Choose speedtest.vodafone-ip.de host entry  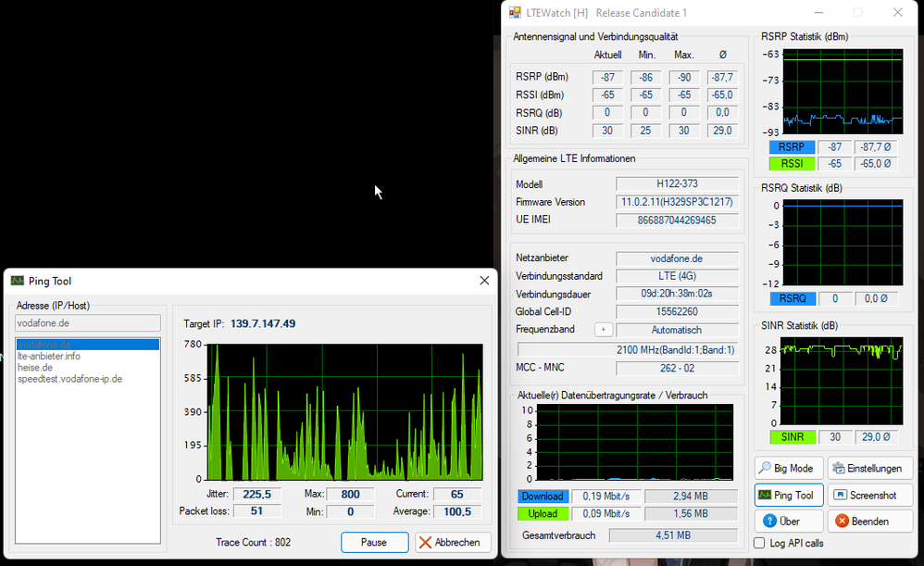69,379
